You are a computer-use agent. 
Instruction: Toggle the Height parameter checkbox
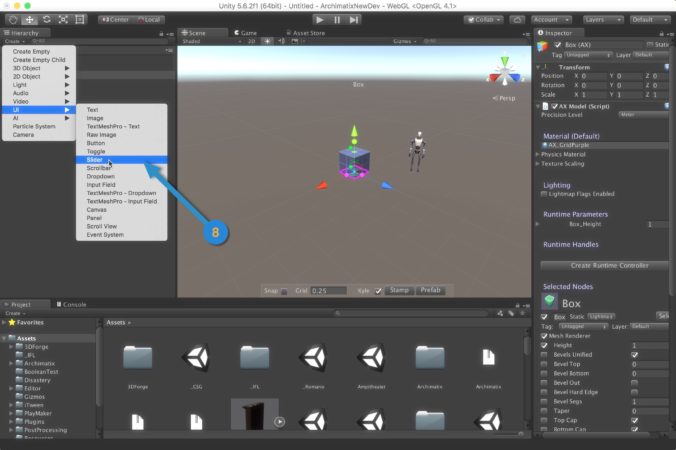(x=544, y=345)
